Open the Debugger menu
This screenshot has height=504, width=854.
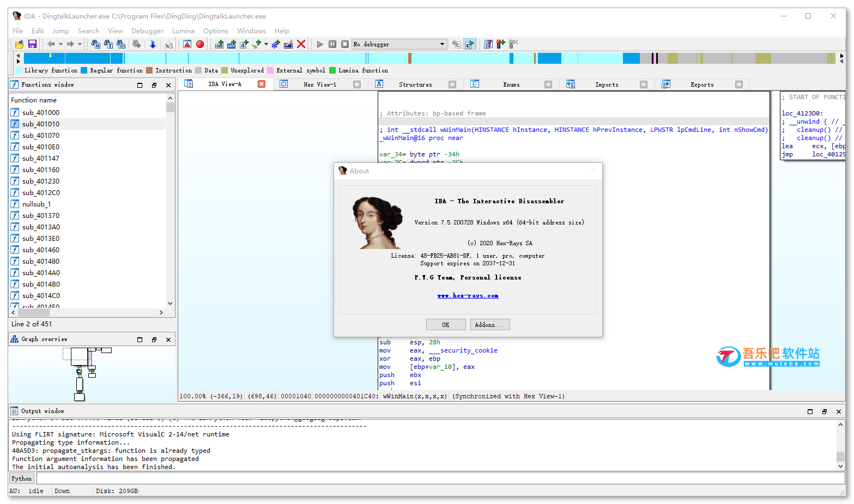[147, 31]
